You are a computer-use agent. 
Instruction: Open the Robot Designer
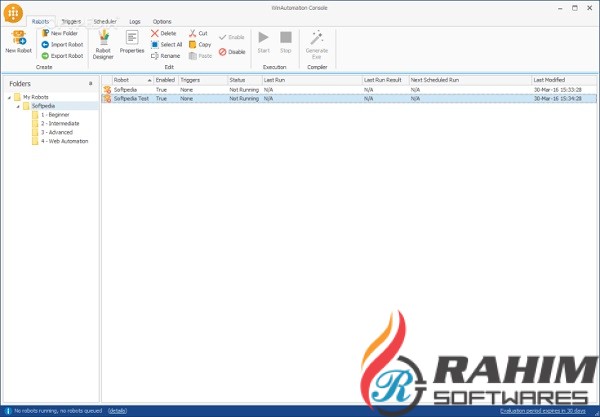103,45
